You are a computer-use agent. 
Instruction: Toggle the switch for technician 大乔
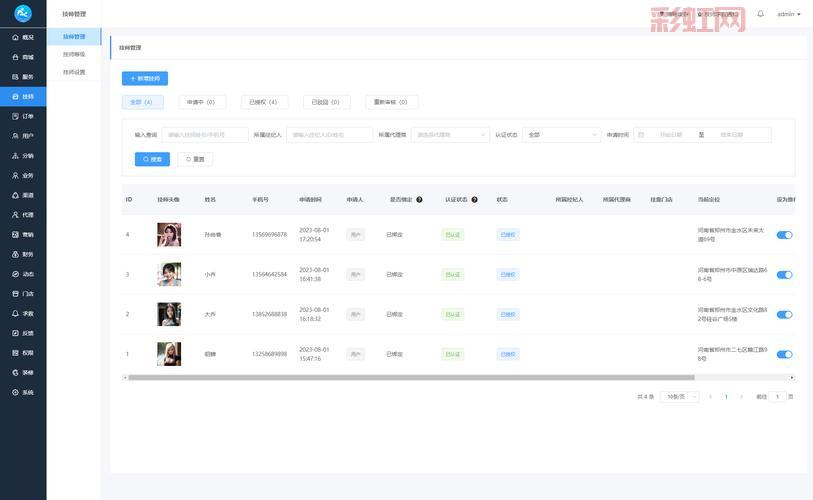[x=784, y=315]
